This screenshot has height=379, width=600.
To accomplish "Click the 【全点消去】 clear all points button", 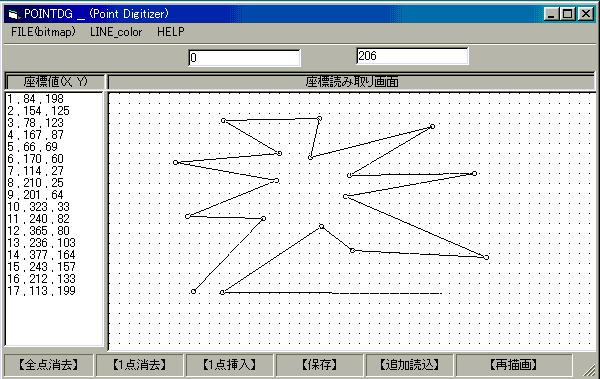I will [x=49, y=365].
